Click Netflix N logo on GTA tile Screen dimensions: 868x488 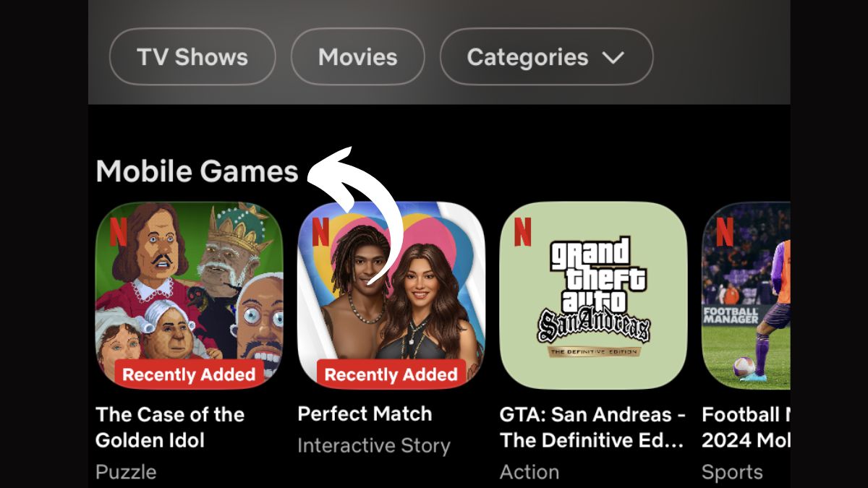click(522, 231)
